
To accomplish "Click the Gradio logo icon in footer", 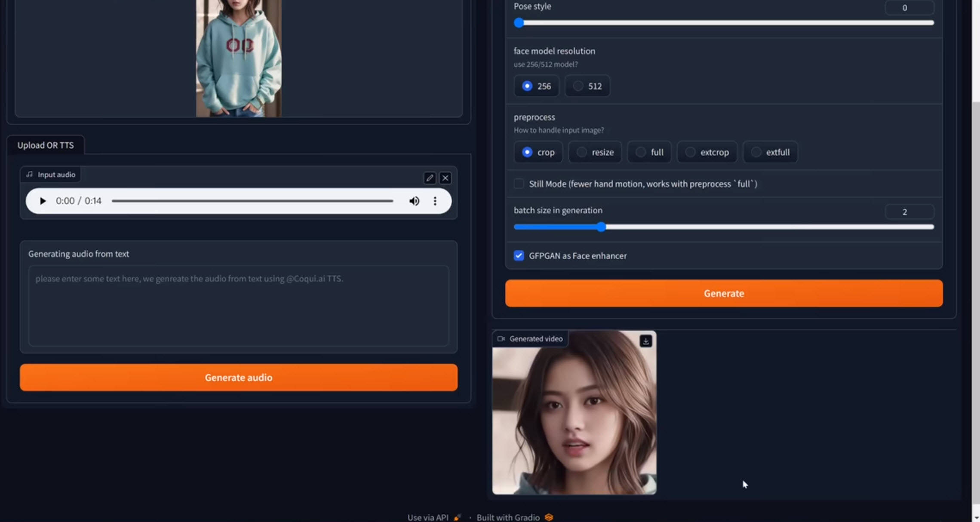I will tap(549, 517).
